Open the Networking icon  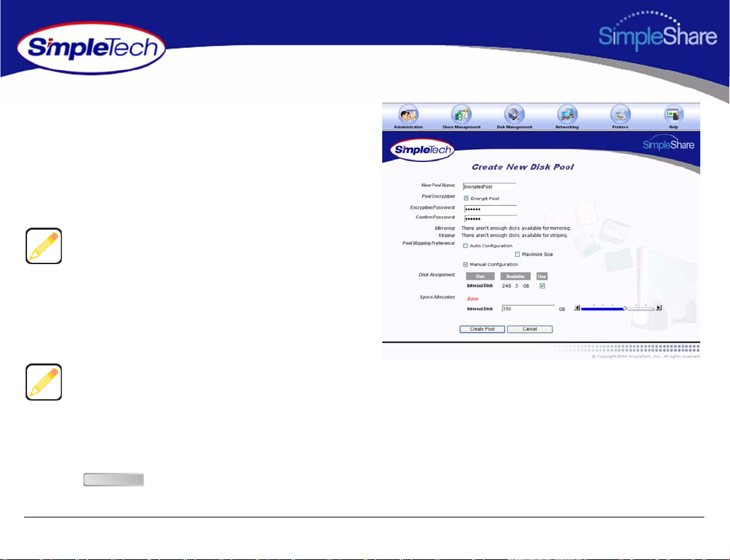(567, 115)
